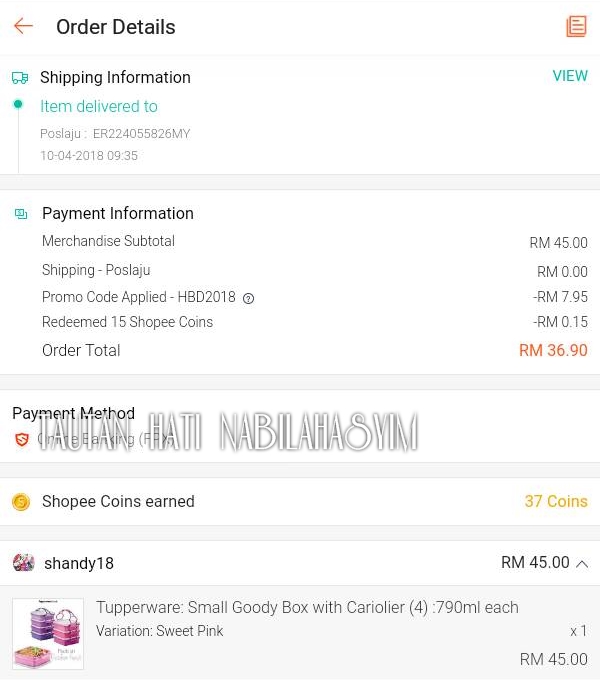Screen dimensions: 600x680
Task: Open Tupperware Goody Box product thumbnail
Action: [x=48, y=634]
